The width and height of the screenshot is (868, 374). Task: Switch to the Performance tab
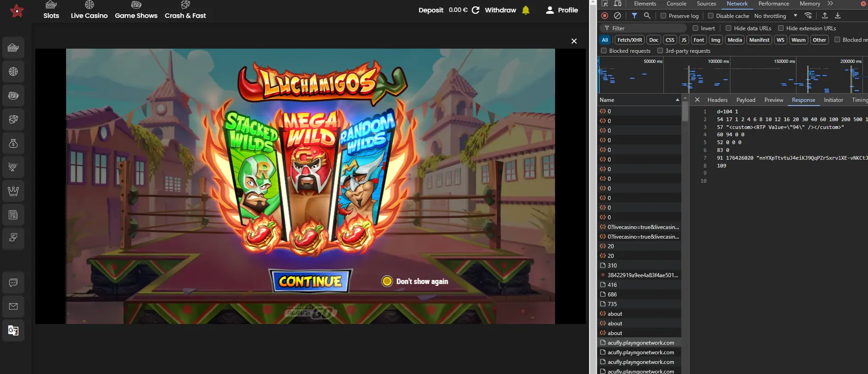point(773,4)
